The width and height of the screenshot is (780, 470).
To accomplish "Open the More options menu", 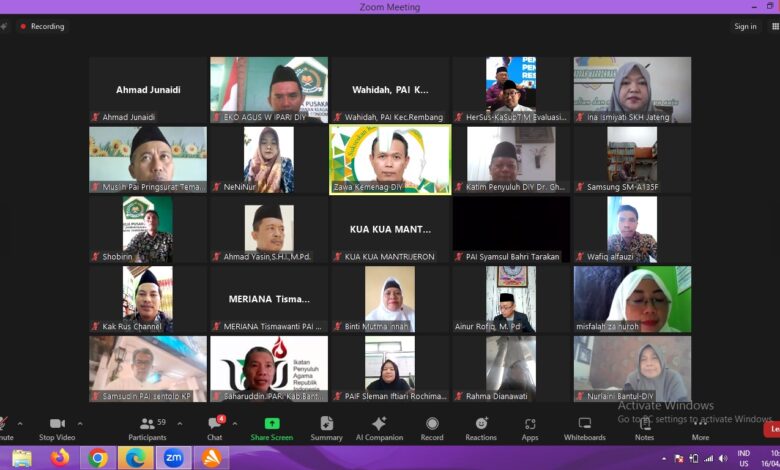I will point(700,429).
